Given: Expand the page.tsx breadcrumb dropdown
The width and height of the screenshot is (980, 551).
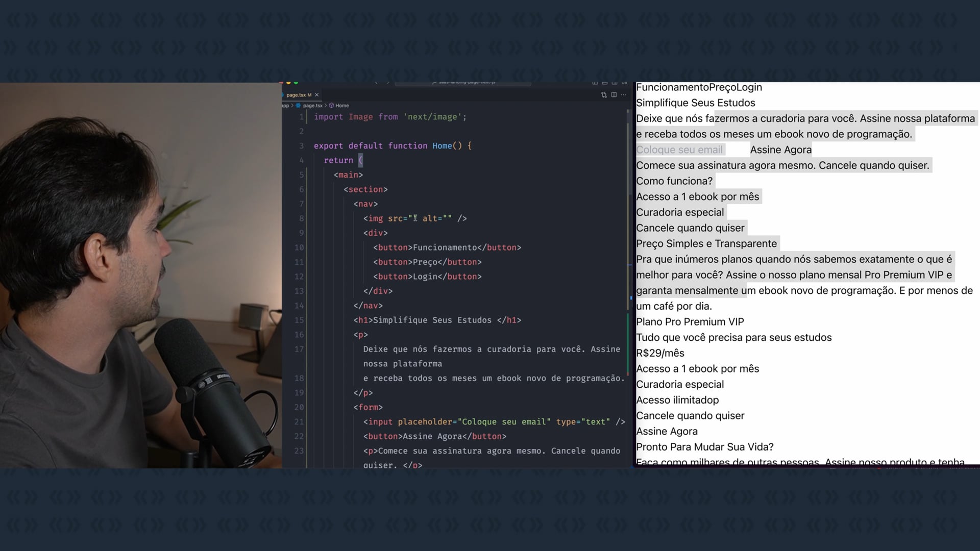Looking at the screenshot, I should coord(312,106).
